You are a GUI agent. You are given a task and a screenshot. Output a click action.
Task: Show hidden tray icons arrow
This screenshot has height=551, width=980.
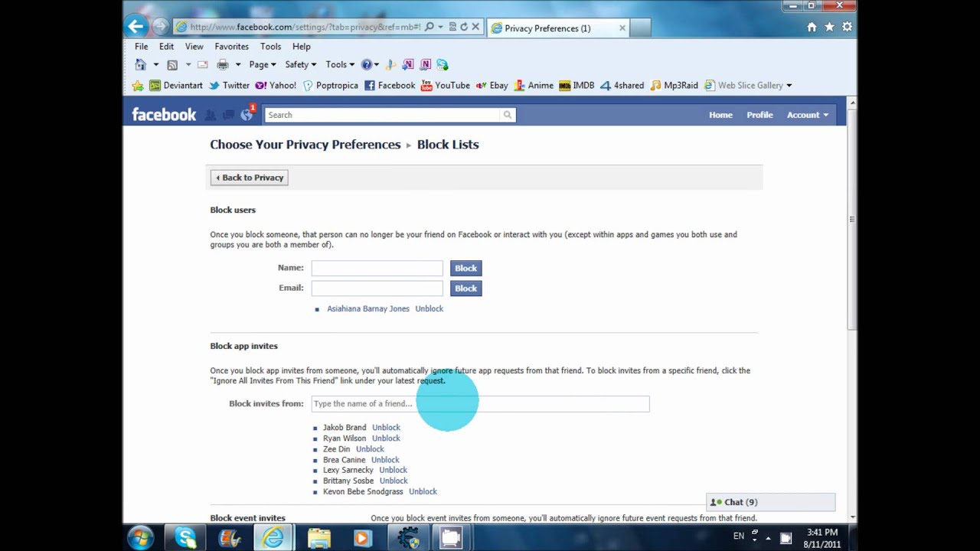768,538
